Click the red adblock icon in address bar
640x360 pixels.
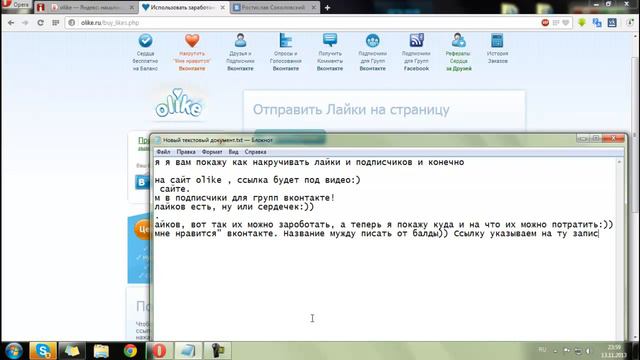click(x=545, y=23)
